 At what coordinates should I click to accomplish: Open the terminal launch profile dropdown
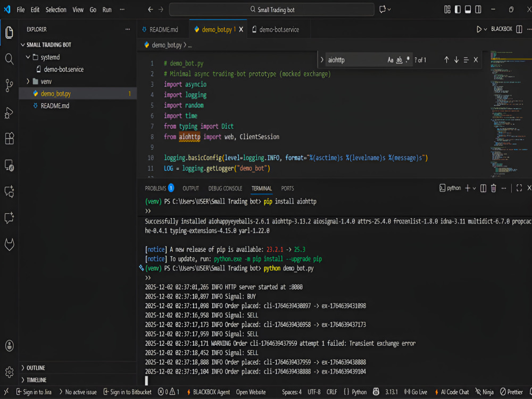(475, 189)
